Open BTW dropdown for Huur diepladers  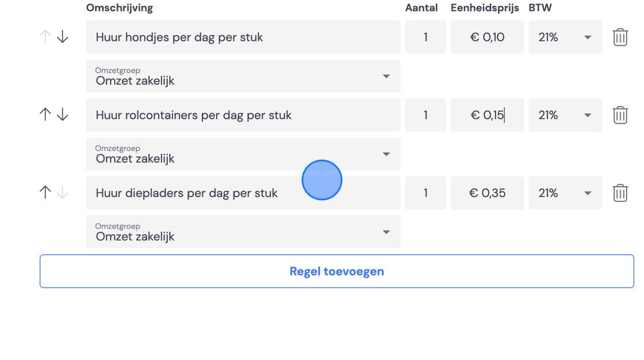[565, 193]
